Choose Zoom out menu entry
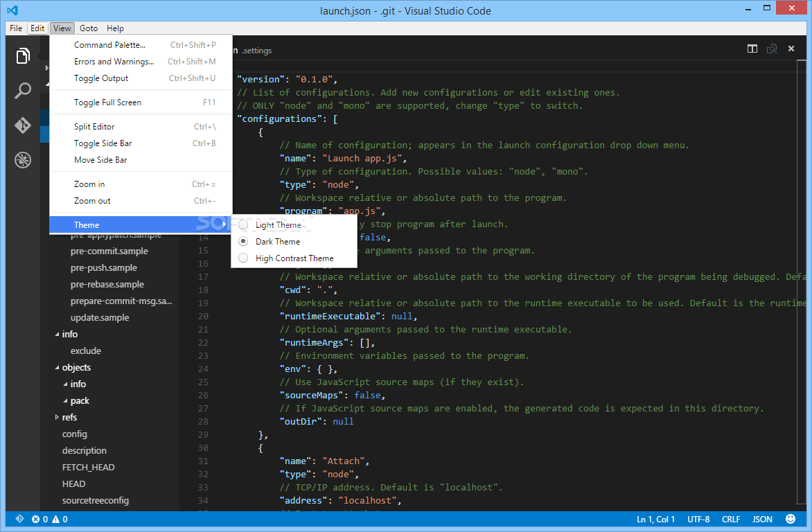This screenshot has width=812, height=532. click(x=141, y=201)
